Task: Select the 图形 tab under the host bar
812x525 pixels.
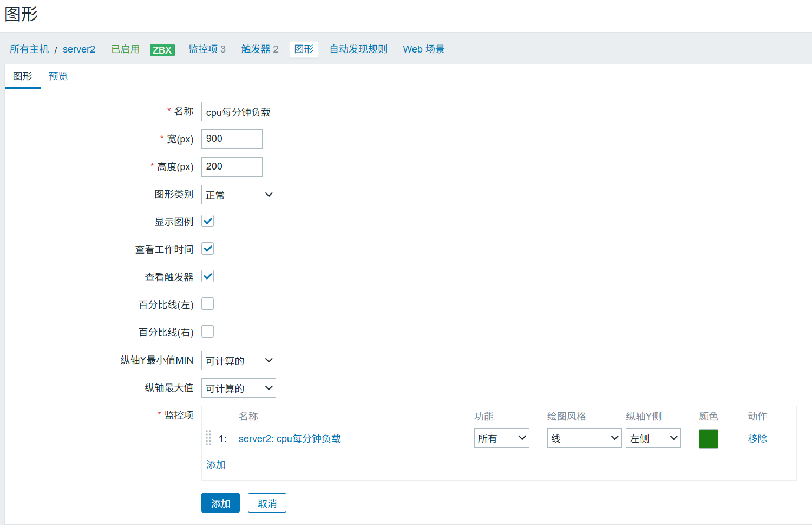Action: [x=23, y=76]
